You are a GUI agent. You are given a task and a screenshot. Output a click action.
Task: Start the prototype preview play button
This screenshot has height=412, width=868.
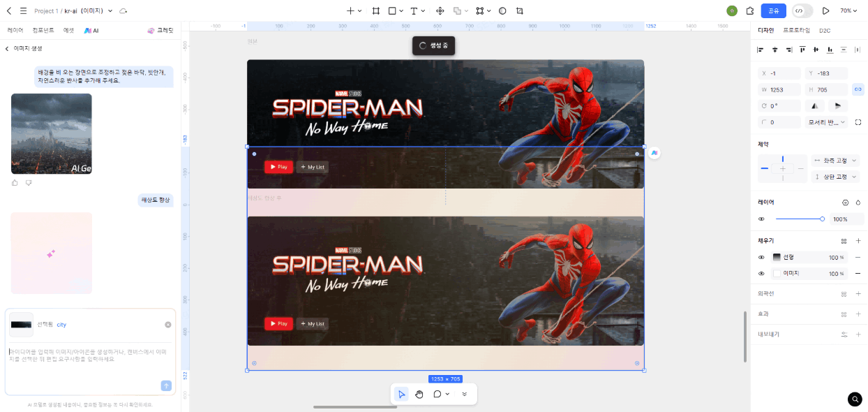tap(826, 10)
